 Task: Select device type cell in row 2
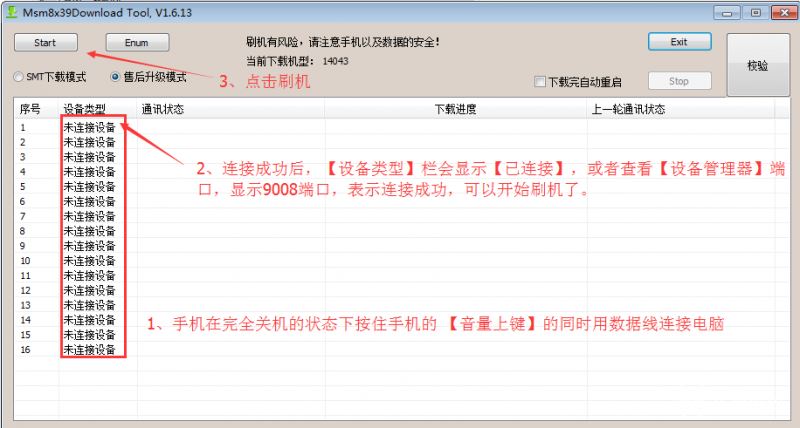[x=90, y=142]
